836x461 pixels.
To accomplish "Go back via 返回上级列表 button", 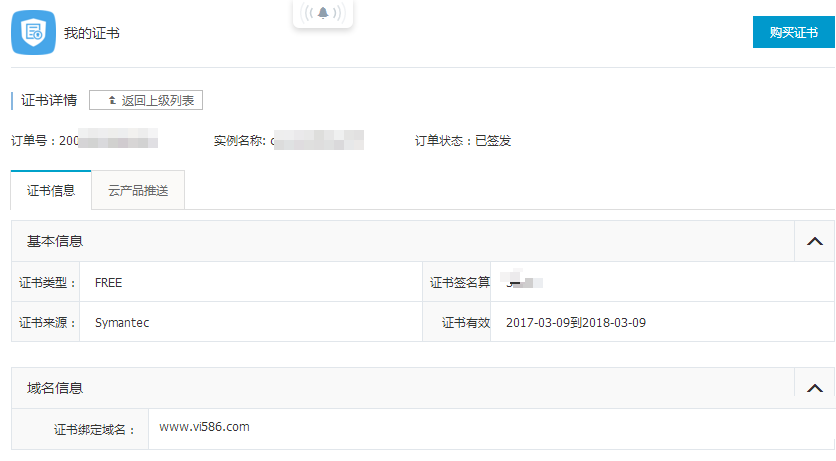I will [146, 100].
